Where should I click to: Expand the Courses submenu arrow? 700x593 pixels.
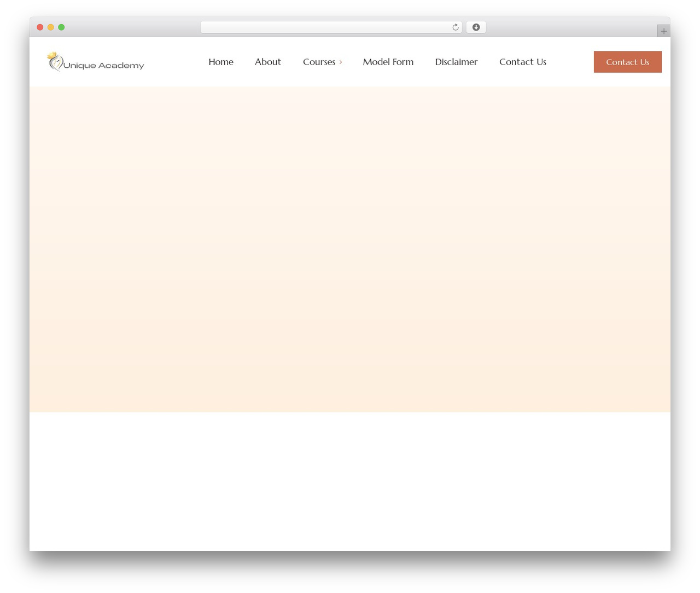click(341, 62)
